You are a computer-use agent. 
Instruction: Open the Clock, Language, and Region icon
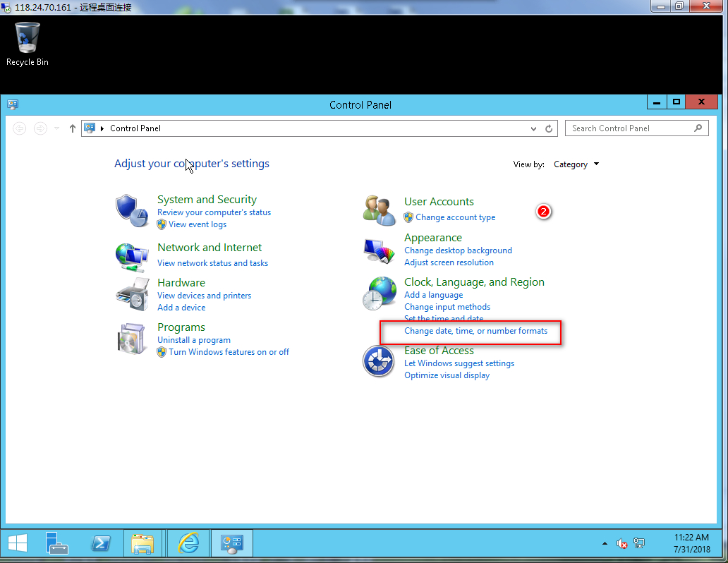click(x=379, y=293)
